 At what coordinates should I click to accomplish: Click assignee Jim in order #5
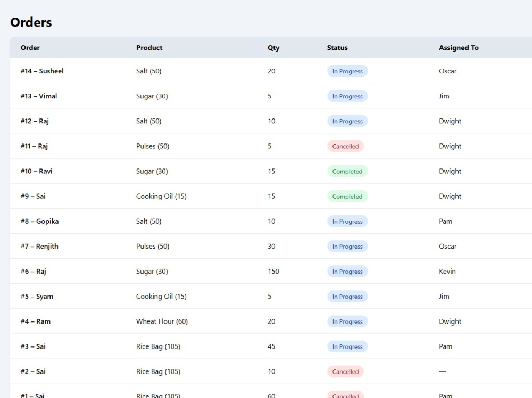click(x=444, y=297)
